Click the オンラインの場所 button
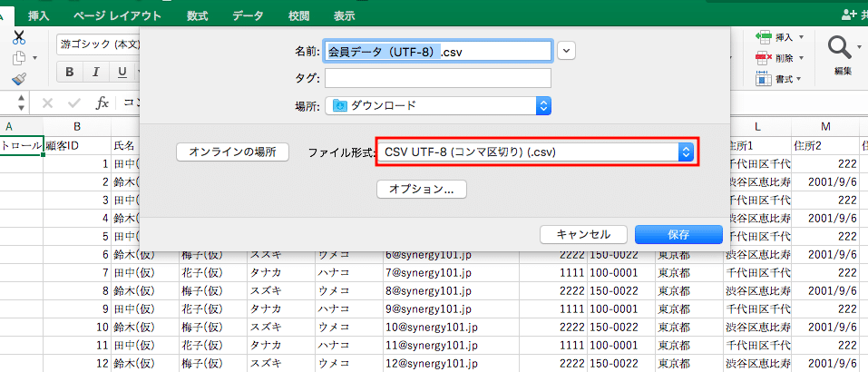Viewport: 868px width, 372px height. [232, 152]
